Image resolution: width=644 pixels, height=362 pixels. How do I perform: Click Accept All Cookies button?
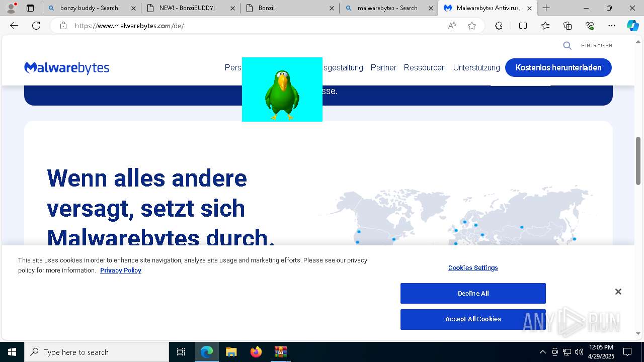473,319
